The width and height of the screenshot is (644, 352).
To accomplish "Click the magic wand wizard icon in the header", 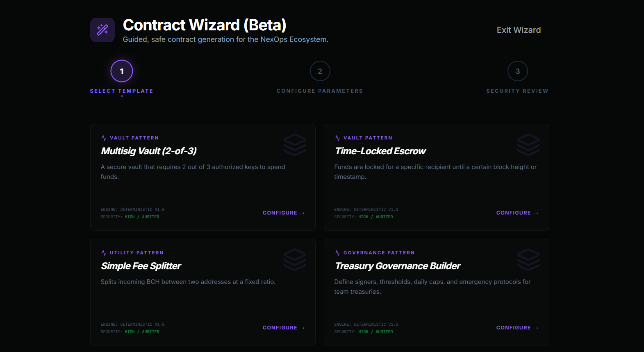I will 102,30.
